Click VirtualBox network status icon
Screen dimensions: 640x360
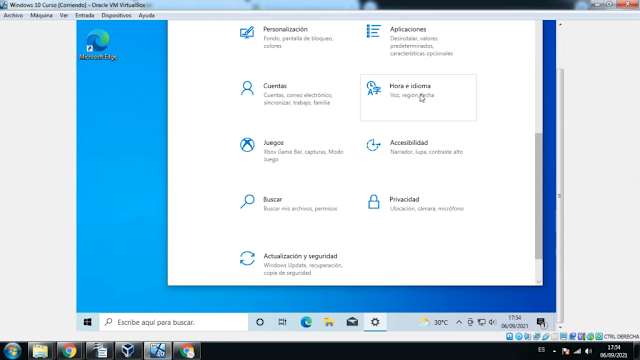click(536, 336)
